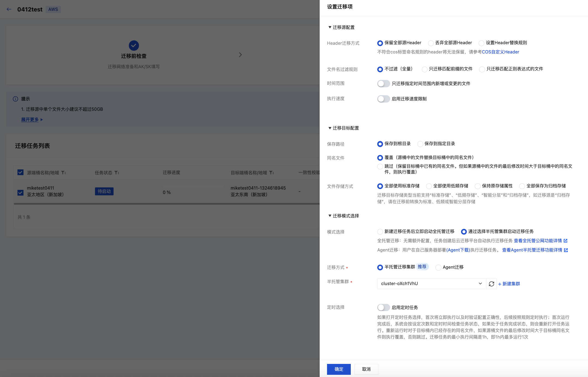Open the 半托管集群 cluster-oXch1VhU dropdown
This screenshot has height=377, width=588.
[x=431, y=284]
